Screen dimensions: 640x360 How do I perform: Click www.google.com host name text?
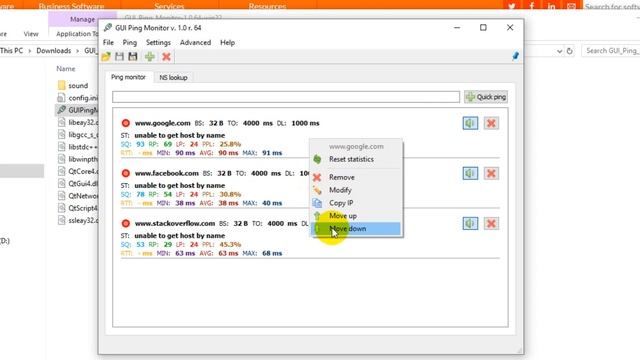tap(162, 123)
